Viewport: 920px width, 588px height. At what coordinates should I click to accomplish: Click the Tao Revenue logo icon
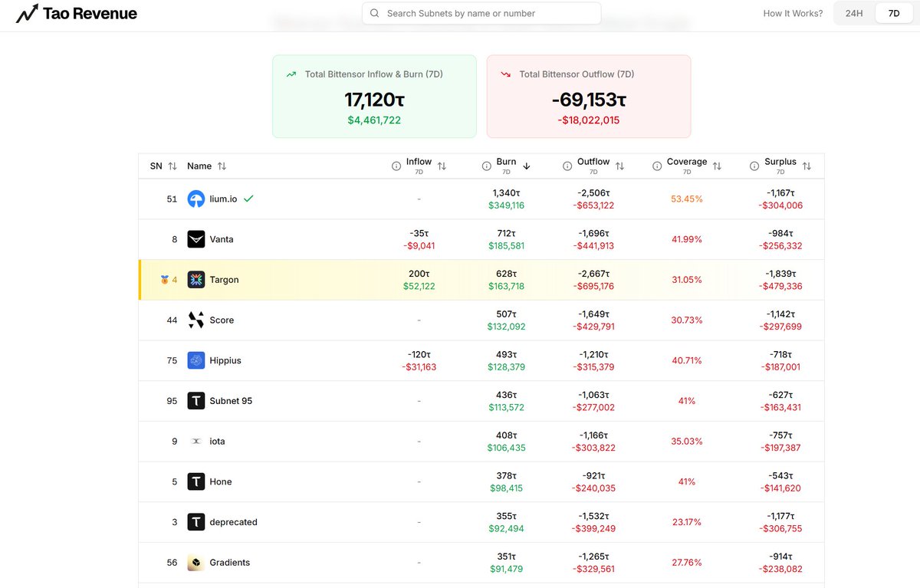pyautogui.click(x=27, y=13)
